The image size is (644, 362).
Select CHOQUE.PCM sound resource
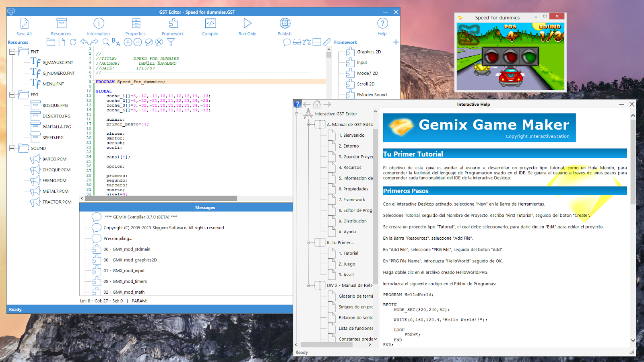[56, 170]
